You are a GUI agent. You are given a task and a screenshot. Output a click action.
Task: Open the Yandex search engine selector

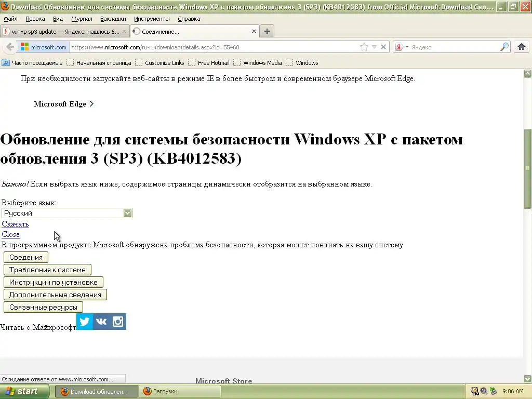[402, 47]
